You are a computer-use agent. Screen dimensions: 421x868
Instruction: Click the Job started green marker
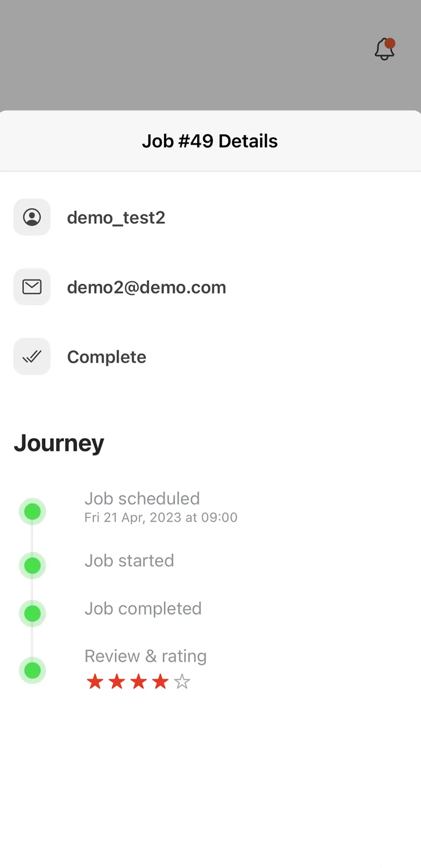32,566
